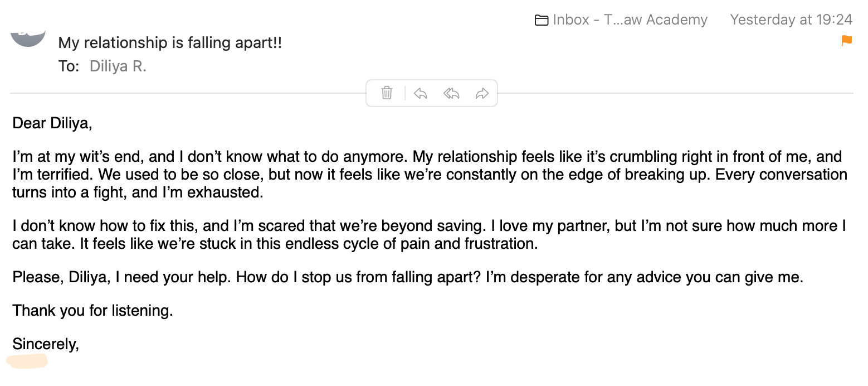868x386 pixels.
Task: Click the subject 'My relationship is falling apart!!'
Action: click(170, 43)
